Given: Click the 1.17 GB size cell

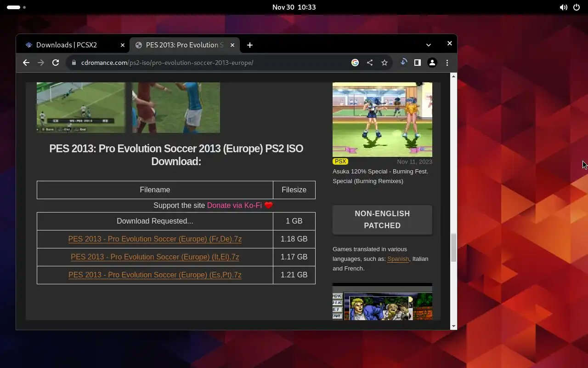Looking at the screenshot, I should pos(294,257).
